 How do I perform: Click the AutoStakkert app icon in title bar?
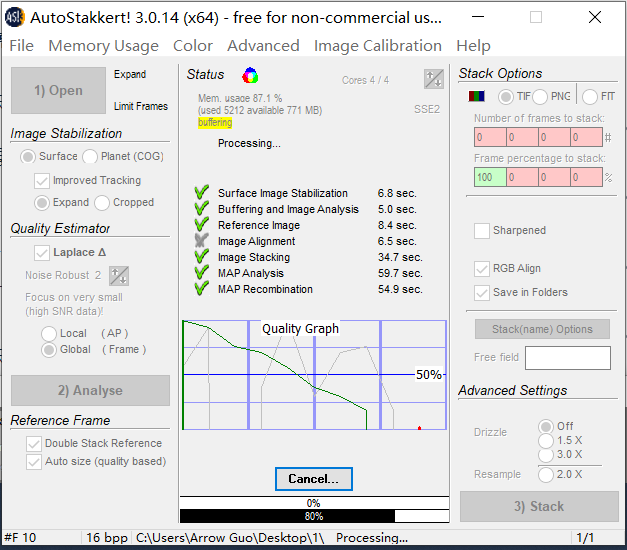pyautogui.click(x=15, y=17)
